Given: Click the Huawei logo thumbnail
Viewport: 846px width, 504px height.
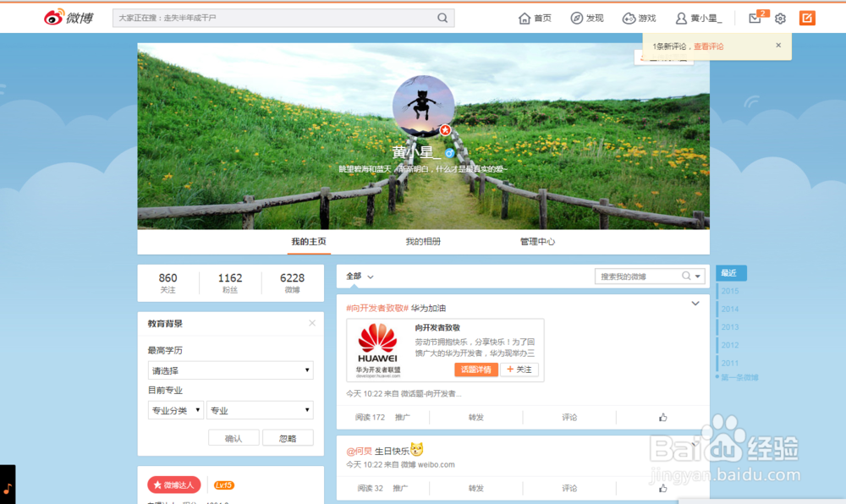Looking at the screenshot, I should point(377,349).
